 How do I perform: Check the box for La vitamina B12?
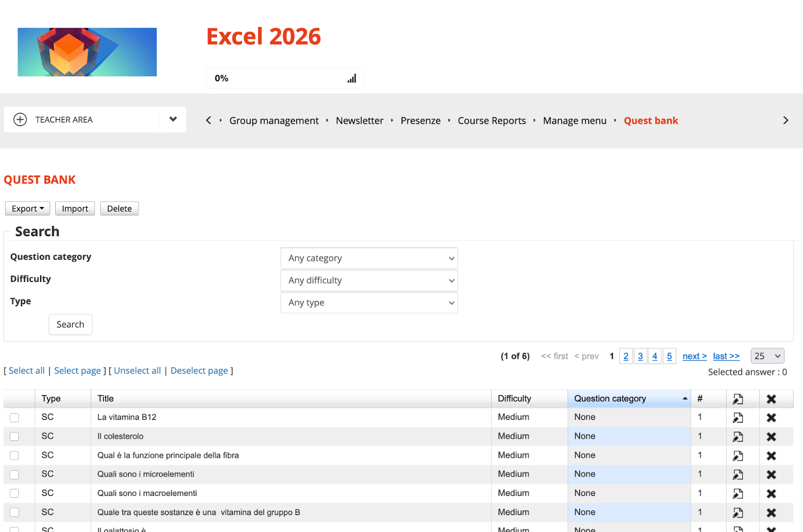[15, 418]
